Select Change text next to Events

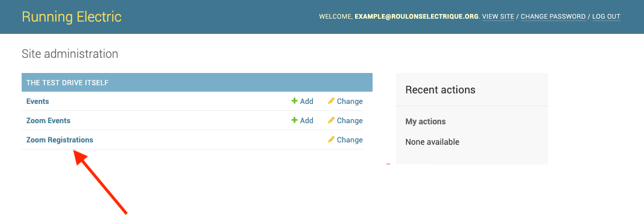tap(350, 101)
